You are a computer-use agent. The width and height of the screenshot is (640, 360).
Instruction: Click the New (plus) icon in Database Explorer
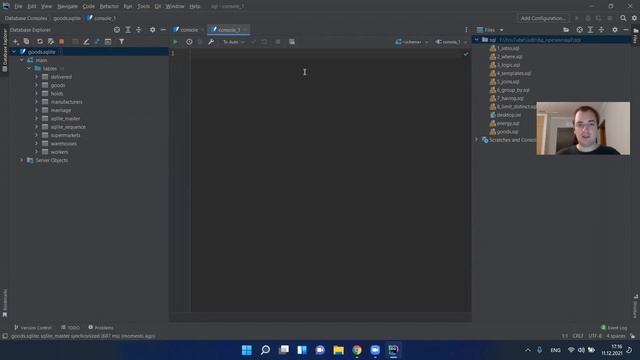16,42
